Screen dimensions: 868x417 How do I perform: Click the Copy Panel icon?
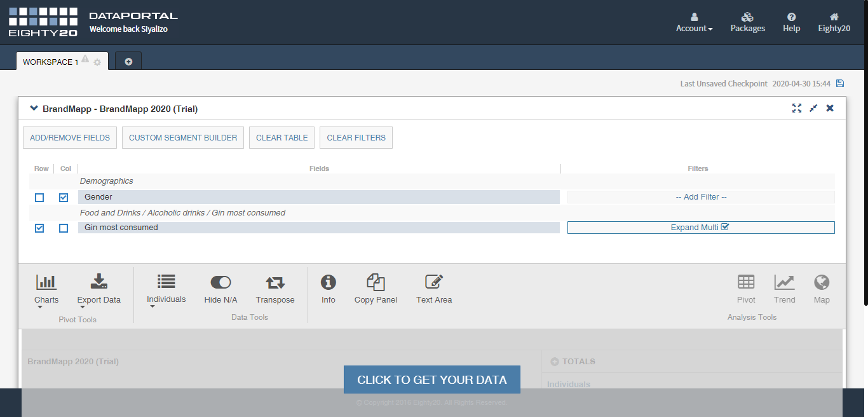coord(376,282)
